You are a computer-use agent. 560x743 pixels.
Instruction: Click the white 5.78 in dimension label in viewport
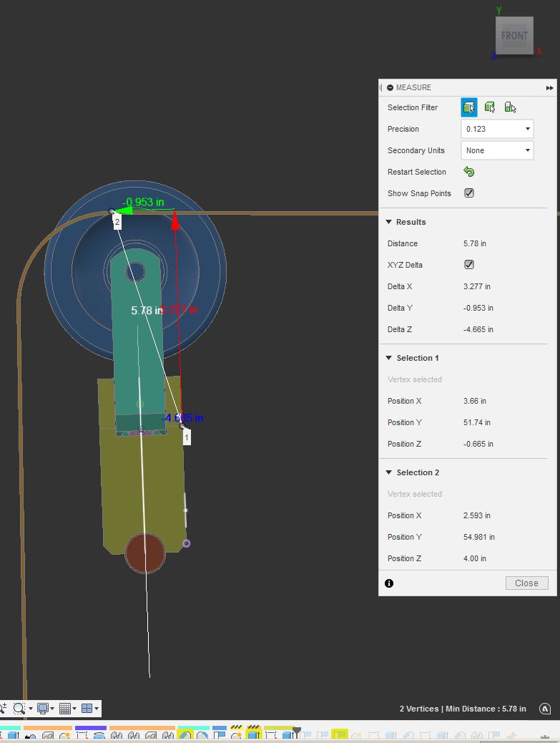147,311
